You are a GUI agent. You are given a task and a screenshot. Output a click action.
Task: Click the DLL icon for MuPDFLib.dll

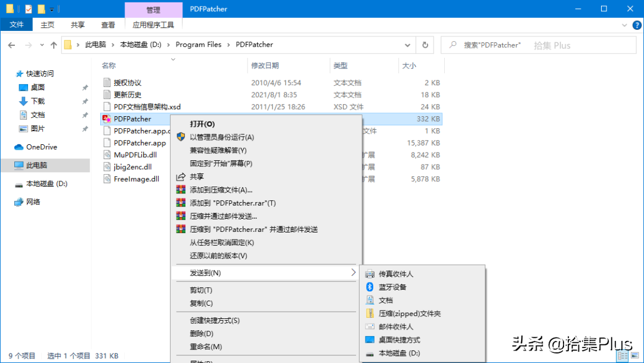tap(107, 155)
